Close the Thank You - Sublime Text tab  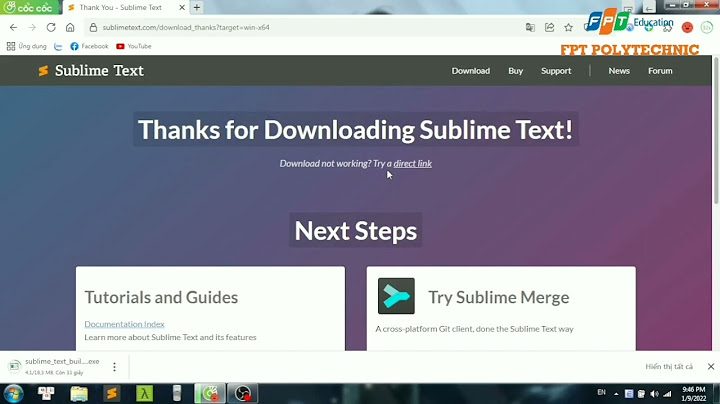[182, 7]
